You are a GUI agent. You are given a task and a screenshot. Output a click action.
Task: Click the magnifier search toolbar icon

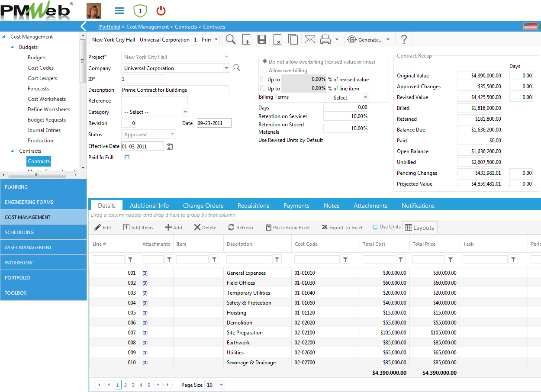[231, 39]
